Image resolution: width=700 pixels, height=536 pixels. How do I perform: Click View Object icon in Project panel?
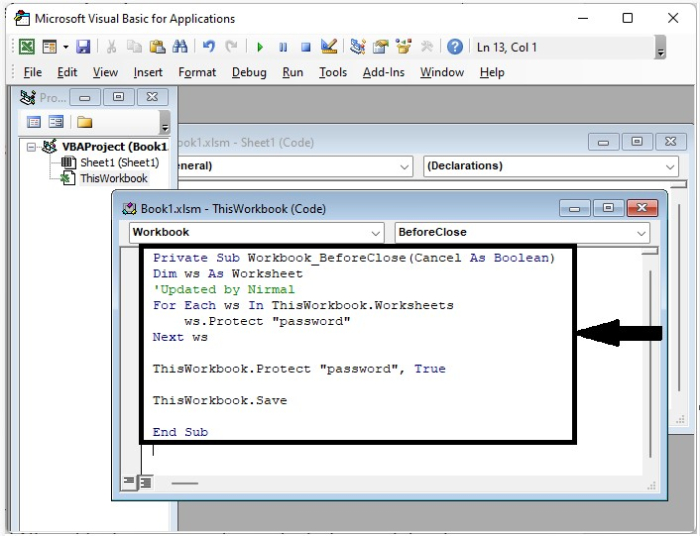coord(56,122)
